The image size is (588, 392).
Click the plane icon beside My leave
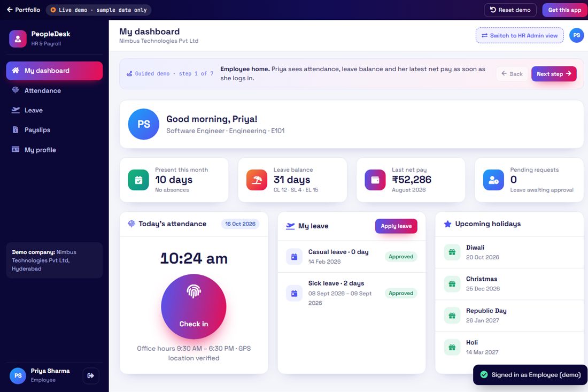(x=290, y=226)
